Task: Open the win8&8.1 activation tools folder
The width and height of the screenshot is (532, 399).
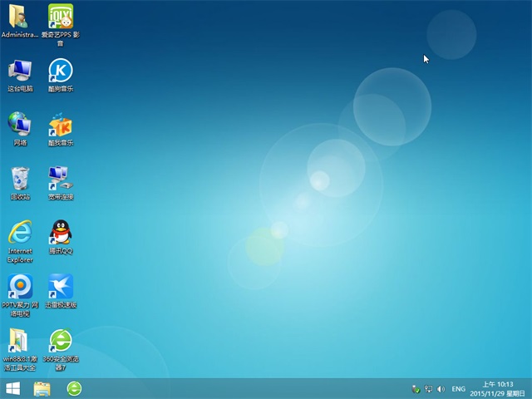Action: 19,341
